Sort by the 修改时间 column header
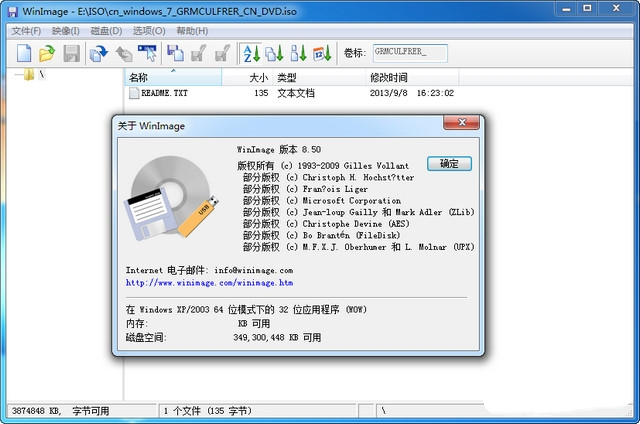 [x=412, y=77]
